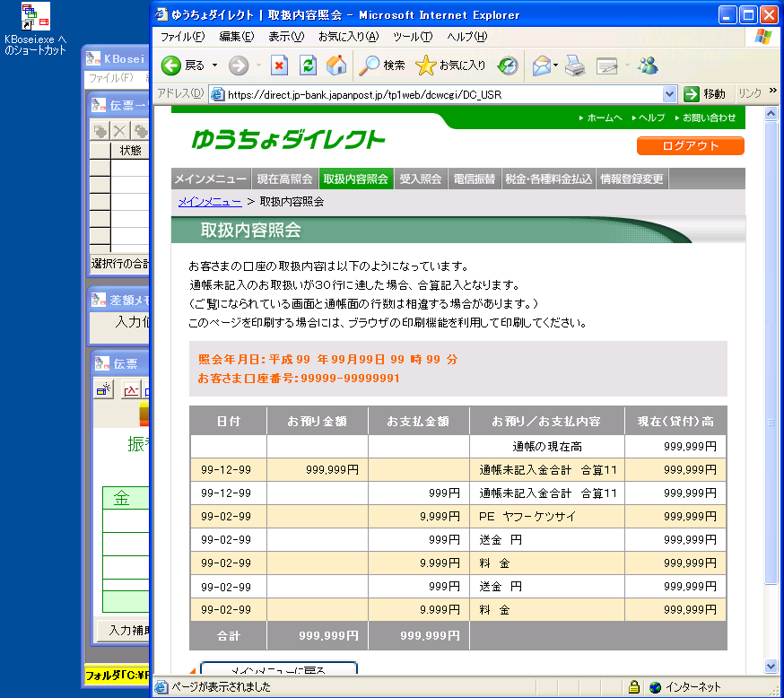Click the IE title bar page icon
The image size is (784, 698).
coord(161,14)
